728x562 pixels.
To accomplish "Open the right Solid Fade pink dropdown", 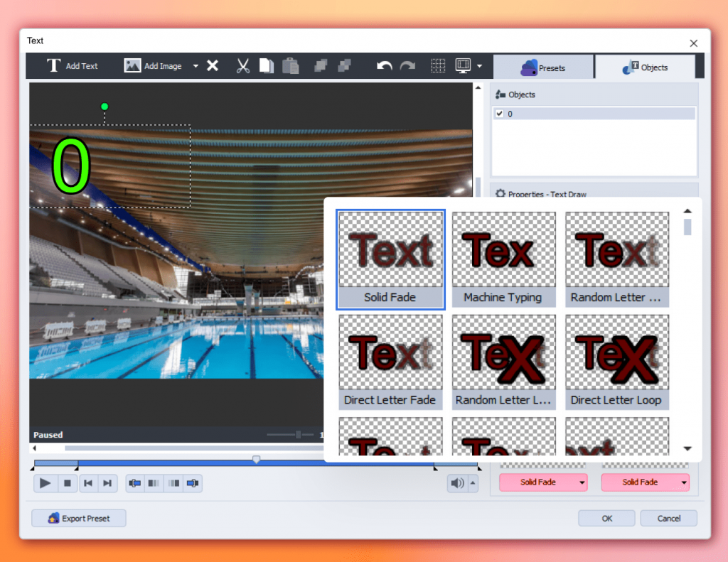I will (x=683, y=482).
